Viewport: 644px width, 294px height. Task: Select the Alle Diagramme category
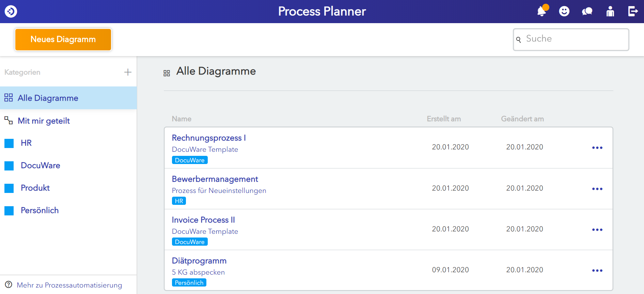tap(48, 98)
